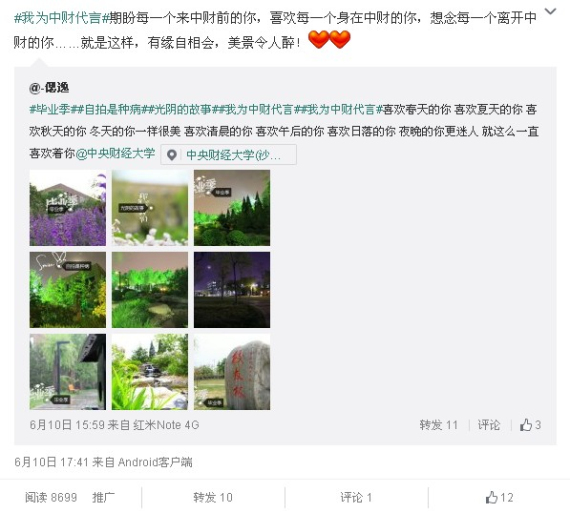Click 评论 on the original post
Image resolution: width=570 pixels, height=513 pixels.
click(x=489, y=425)
